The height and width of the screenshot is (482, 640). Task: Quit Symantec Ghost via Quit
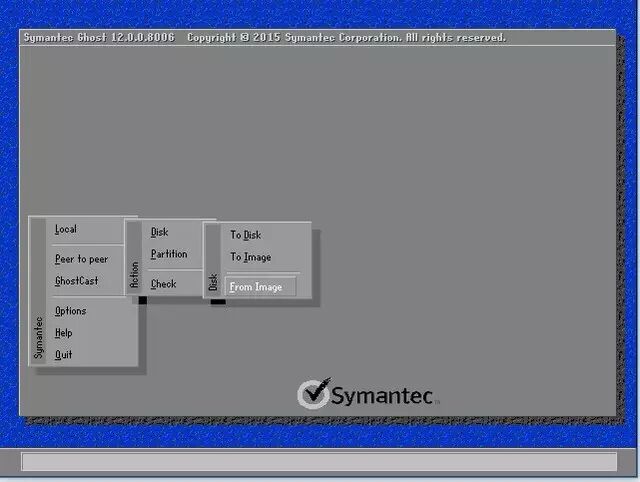tap(64, 355)
